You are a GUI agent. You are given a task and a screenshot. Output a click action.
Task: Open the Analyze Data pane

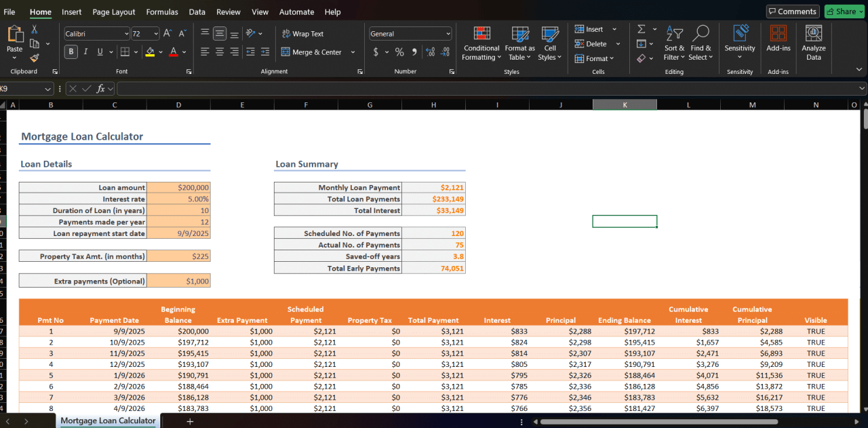pos(814,43)
